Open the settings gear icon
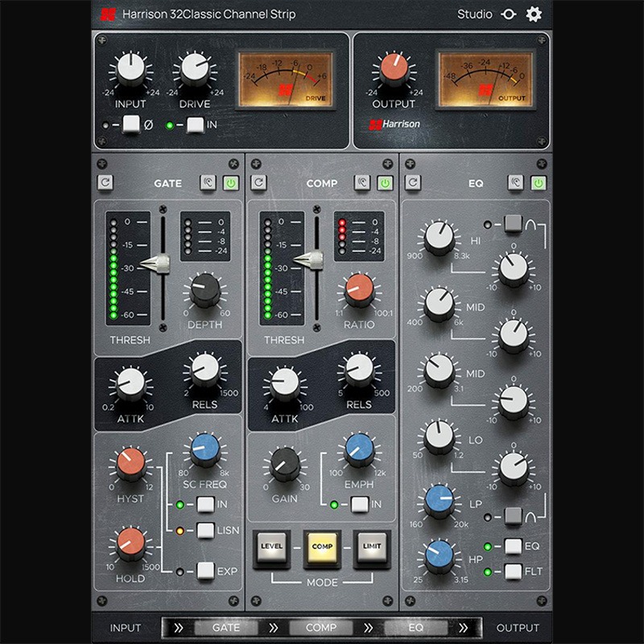Image resolution: width=644 pixels, height=644 pixels. click(534, 14)
